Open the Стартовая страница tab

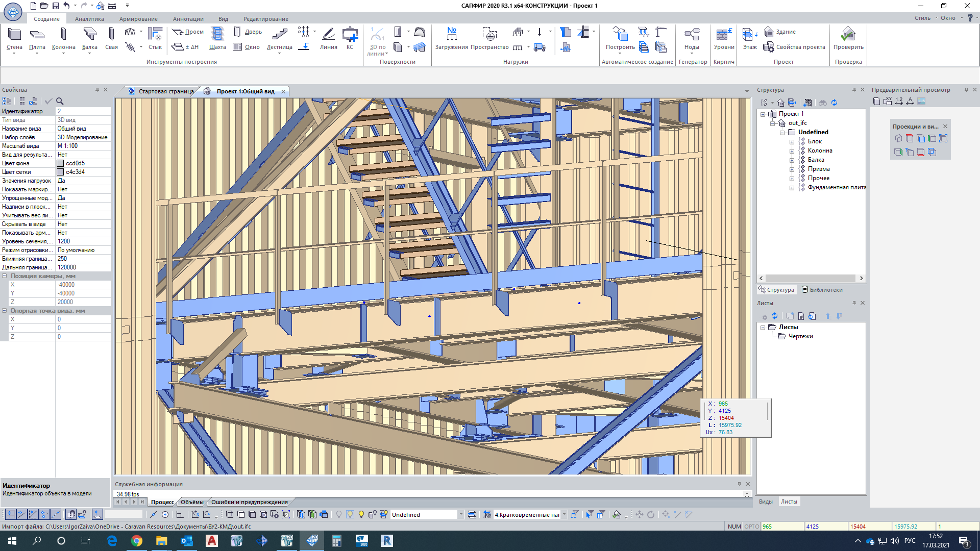166,91
